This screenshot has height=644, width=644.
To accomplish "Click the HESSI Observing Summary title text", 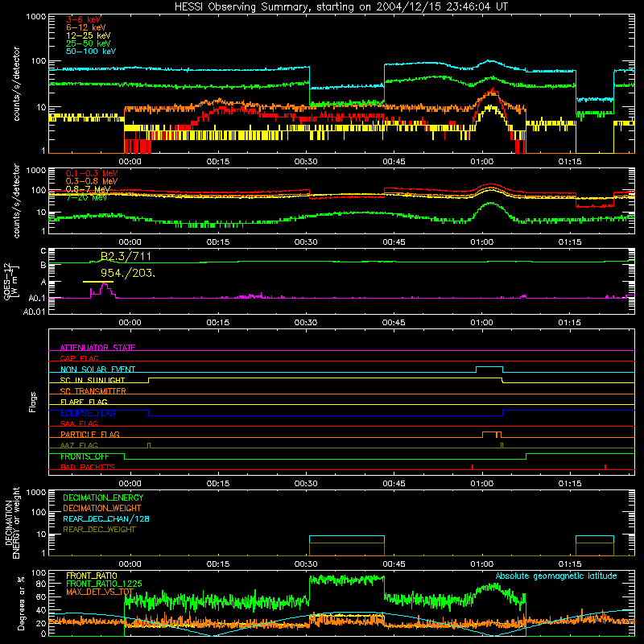I will pyautogui.click(x=341, y=7).
